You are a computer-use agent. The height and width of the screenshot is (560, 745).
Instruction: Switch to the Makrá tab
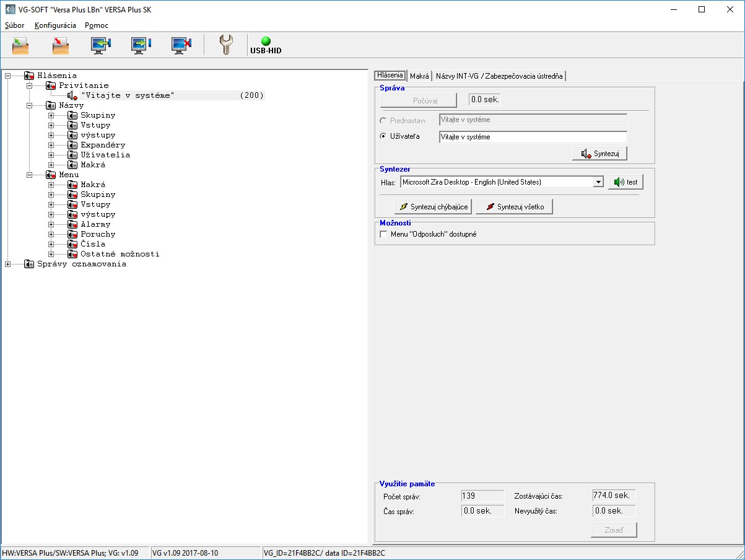pyautogui.click(x=419, y=76)
